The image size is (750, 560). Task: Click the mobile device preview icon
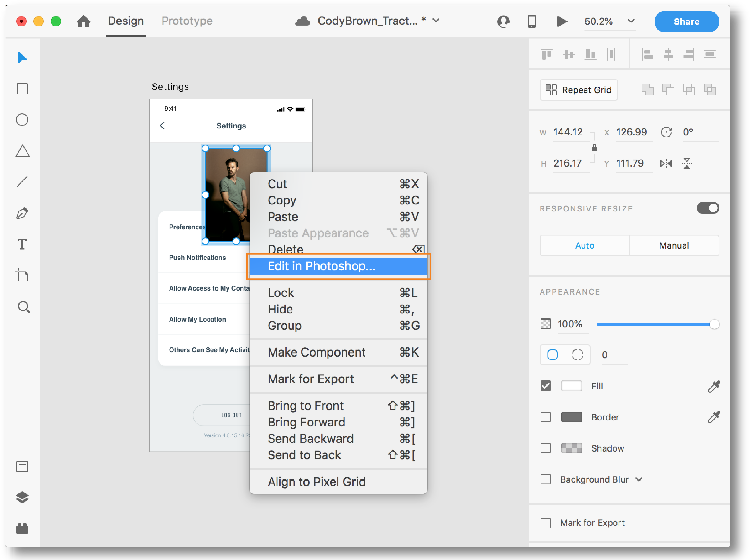[x=532, y=22]
